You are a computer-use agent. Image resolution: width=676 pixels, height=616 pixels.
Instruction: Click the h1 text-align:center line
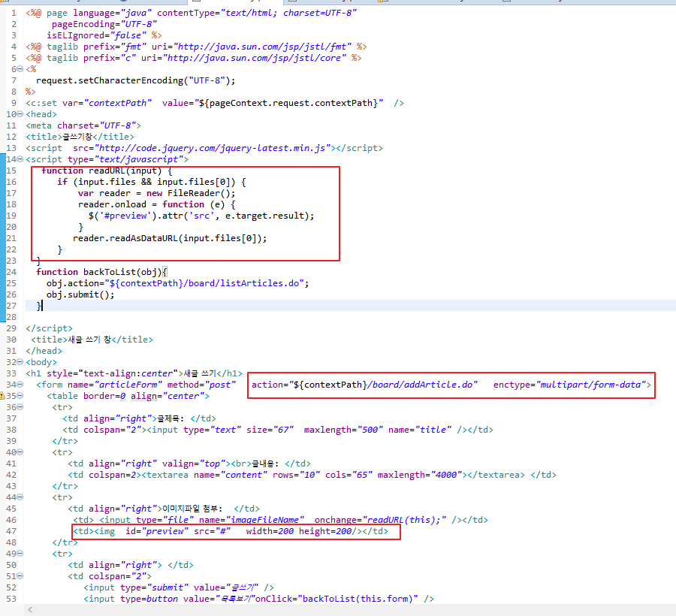pyautogui.click(x=134, y=373)
